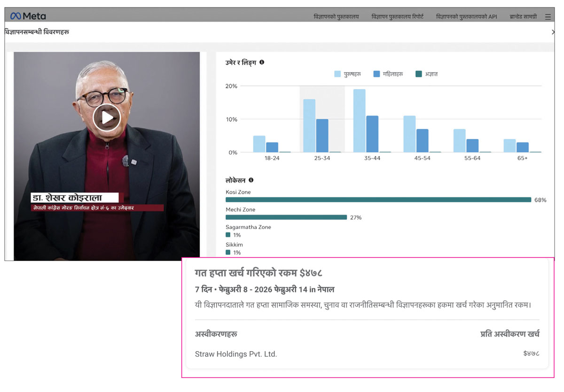Viewport: 564px width, 392px height.
Task: Close the ad details panel arrow
Action: tap(553, 32)
